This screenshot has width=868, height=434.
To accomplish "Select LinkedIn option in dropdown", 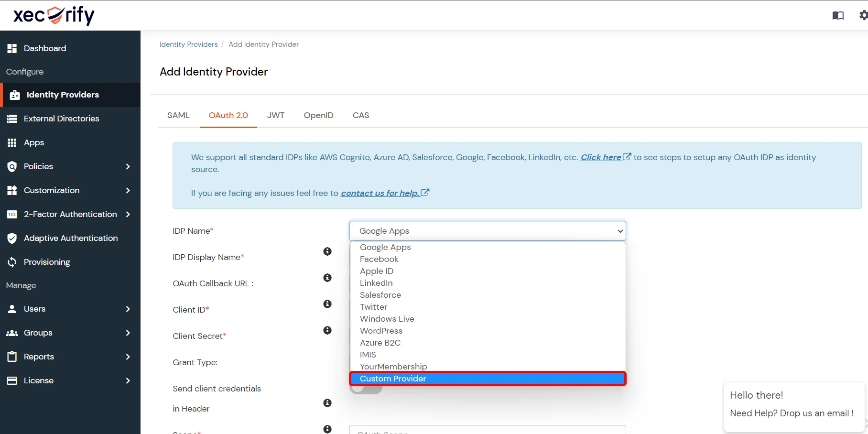I will [488, 283].
